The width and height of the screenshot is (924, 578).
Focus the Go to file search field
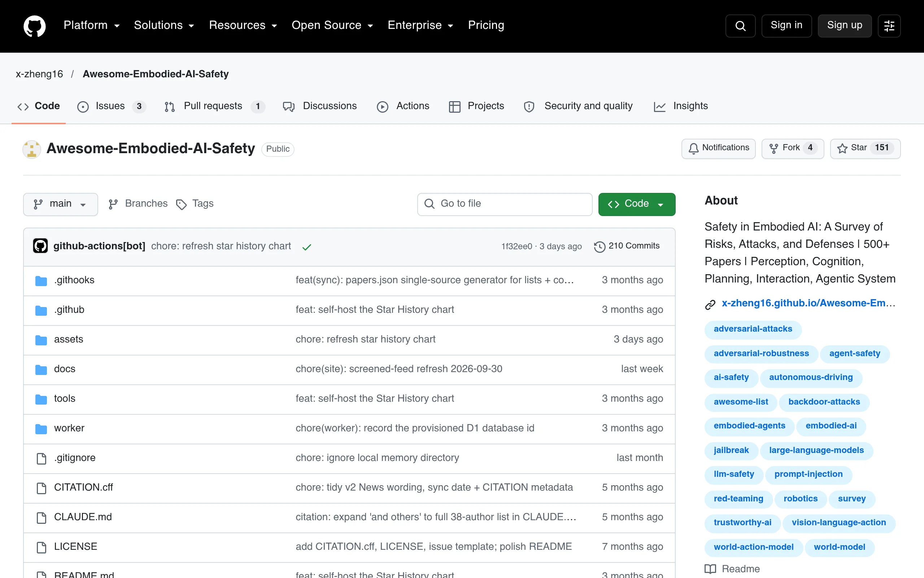[x=505, y=204]
